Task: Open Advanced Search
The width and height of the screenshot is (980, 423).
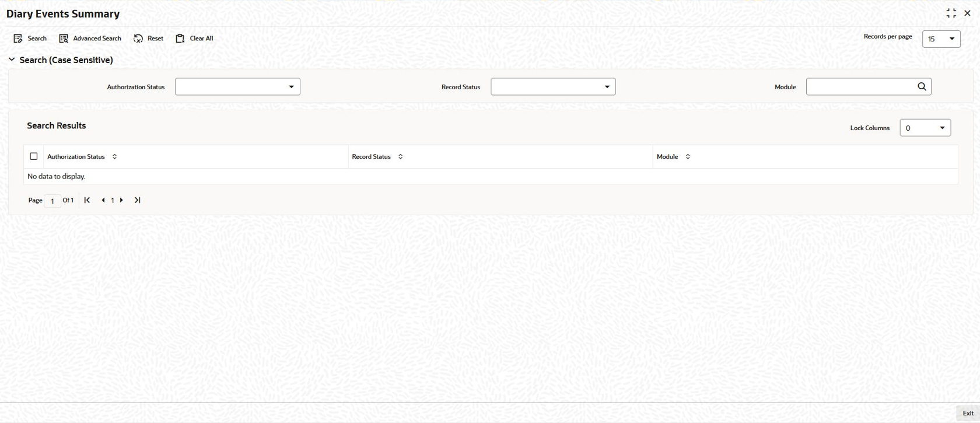Action: [x=90, y=39]
